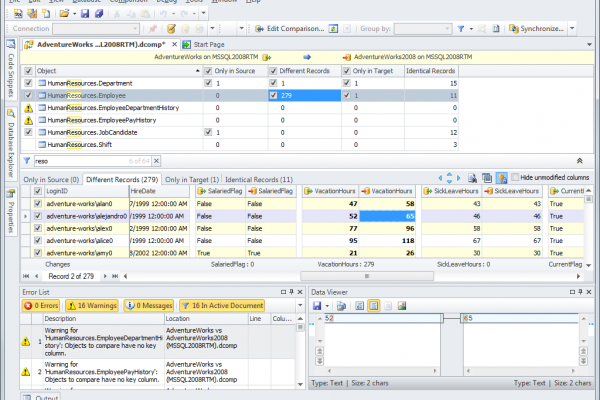Click the Save All icon in toolbar

(x=99, y=14)
